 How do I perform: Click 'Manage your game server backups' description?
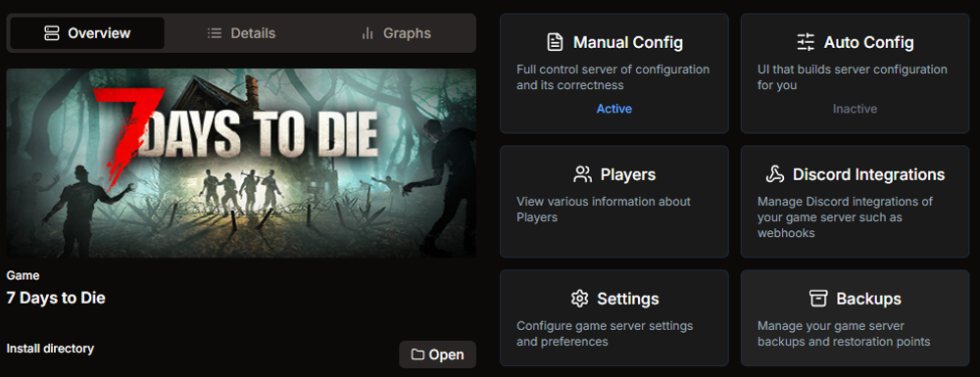[x=844, y=334]
